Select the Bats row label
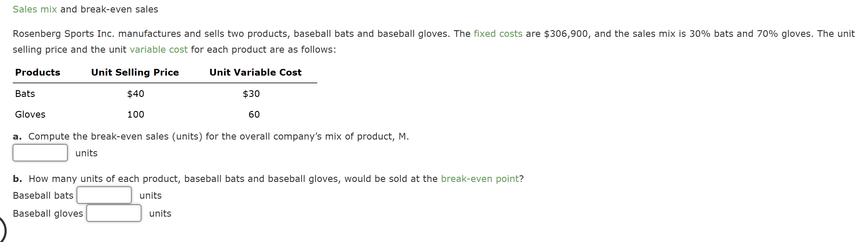 [25, 94]
